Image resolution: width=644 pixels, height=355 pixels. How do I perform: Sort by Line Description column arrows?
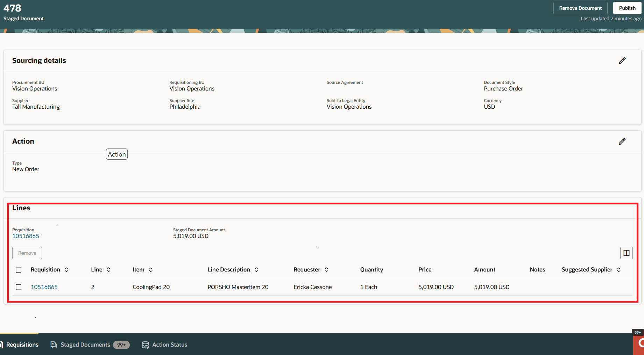[256, 270]
